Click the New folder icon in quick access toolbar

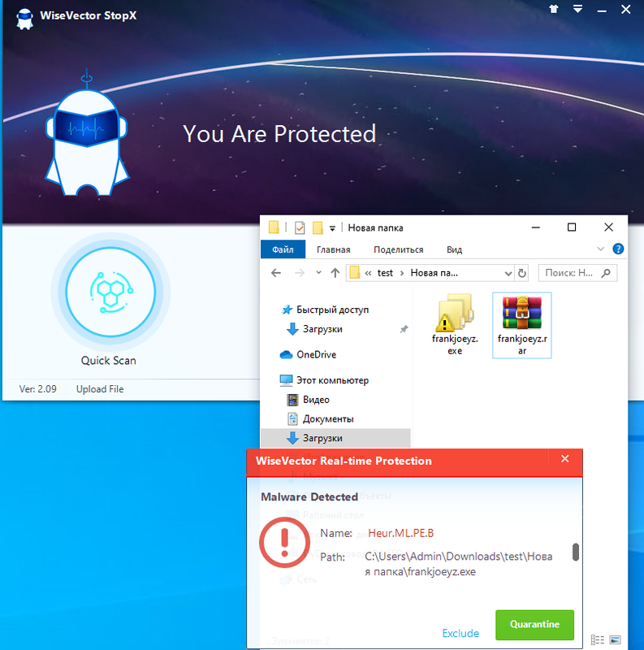click(x=318, y=227)
